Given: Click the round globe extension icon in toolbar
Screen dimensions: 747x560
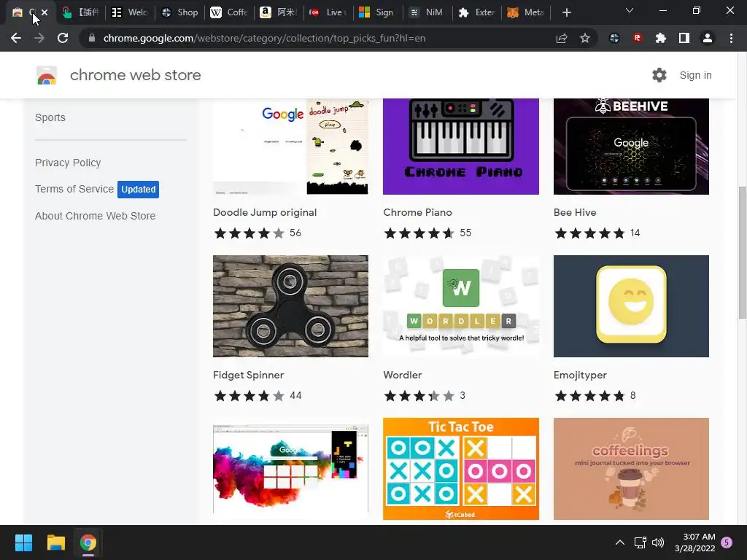Looking at the screenshot, I should pyautogui.click(x=614, y=38).
